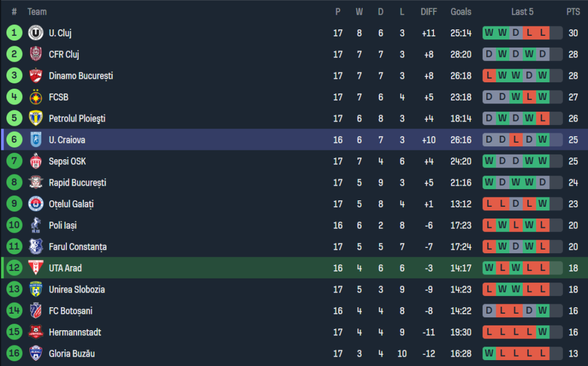Click the Team column header
The height and width of the screenshot is (366, 588).
[37, 12]
